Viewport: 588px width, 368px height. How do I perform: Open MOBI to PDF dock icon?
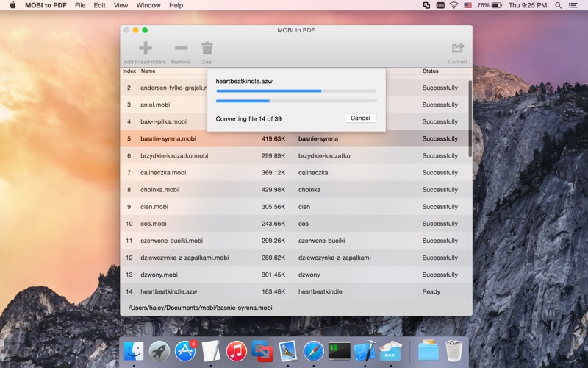(390, 352)
